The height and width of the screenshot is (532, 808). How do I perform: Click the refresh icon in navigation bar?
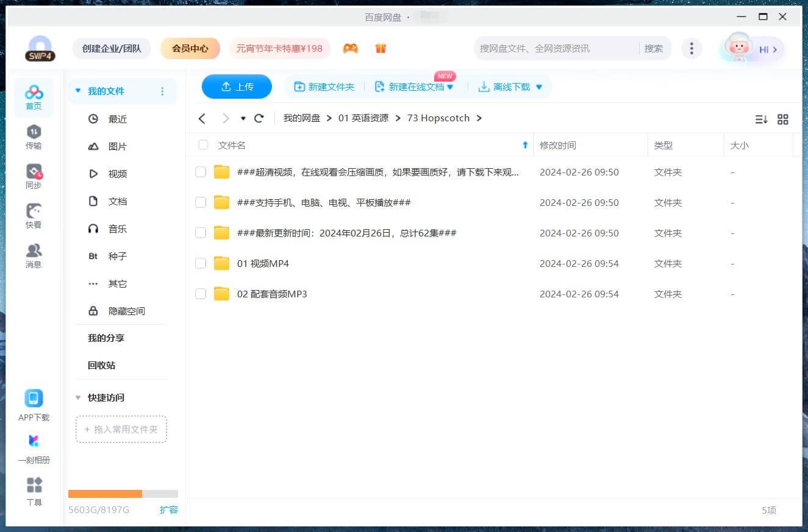[259, 118]
